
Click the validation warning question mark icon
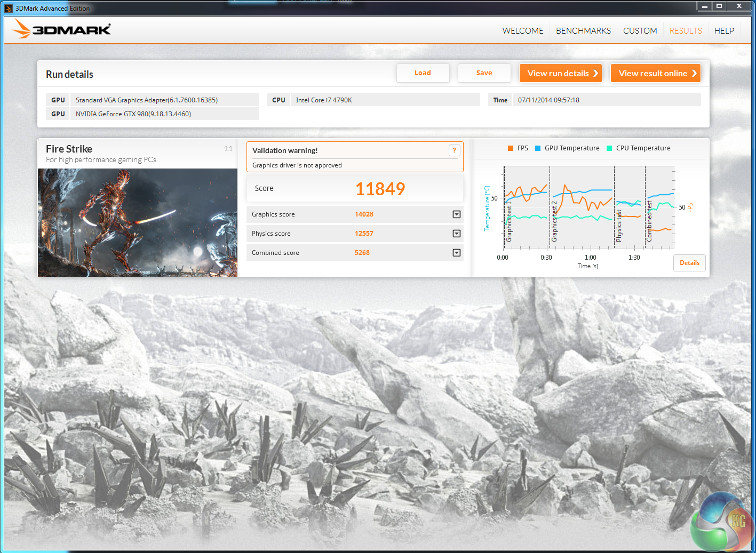coord(454,150)
